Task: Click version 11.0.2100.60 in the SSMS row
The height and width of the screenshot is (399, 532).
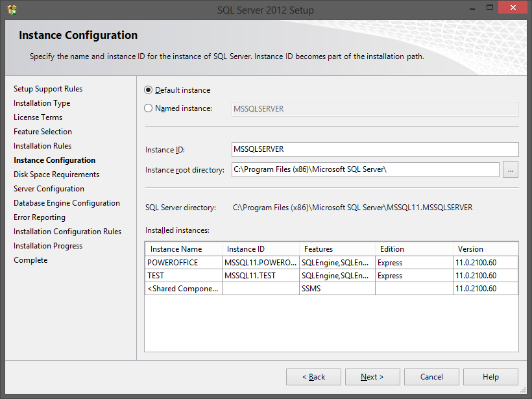Action: 485,289
